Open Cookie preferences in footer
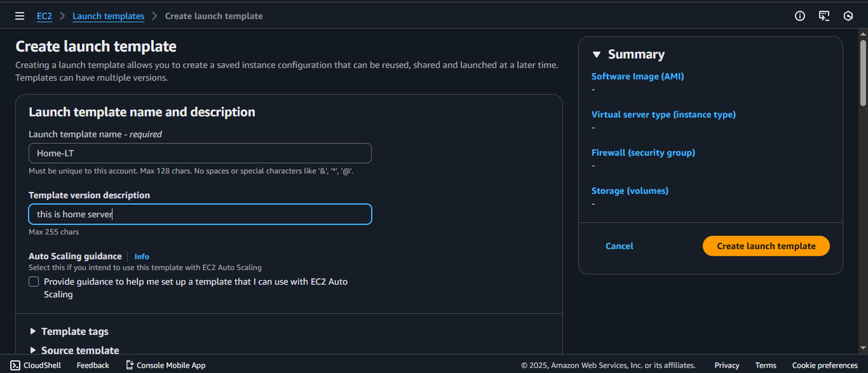 point(825,365)
